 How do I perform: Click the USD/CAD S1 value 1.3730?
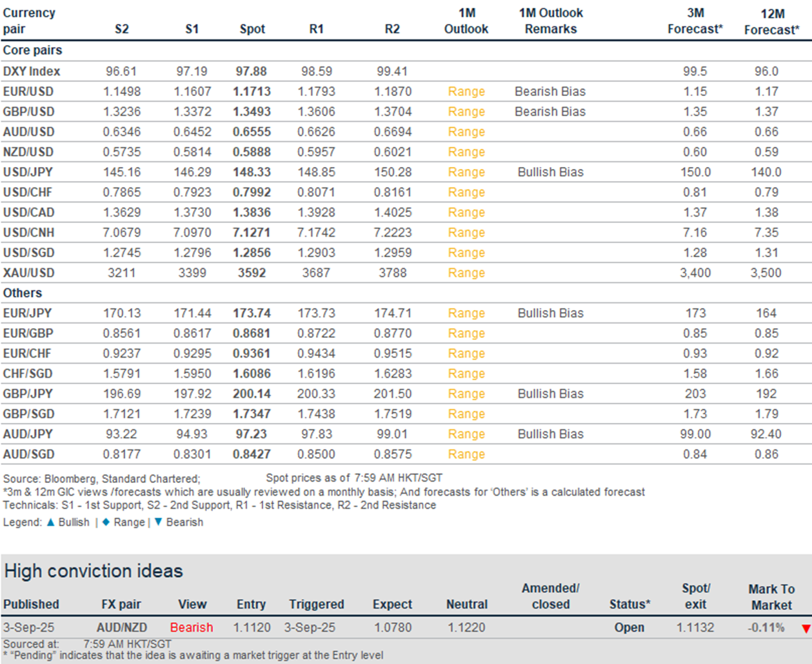(192, 213)
